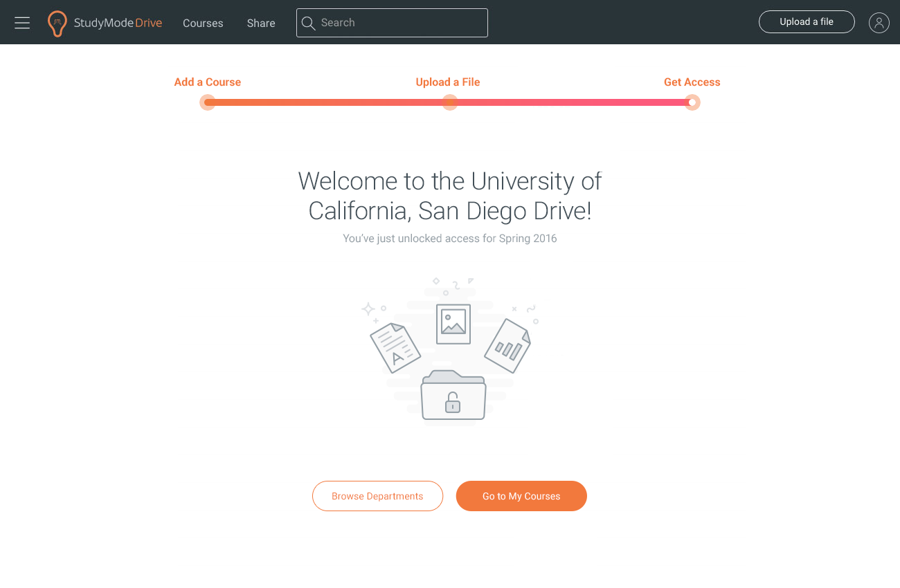The height and width of the screenshot is (588, 900).
Task: Click the Add a Course progress dot
Action: 208,102
